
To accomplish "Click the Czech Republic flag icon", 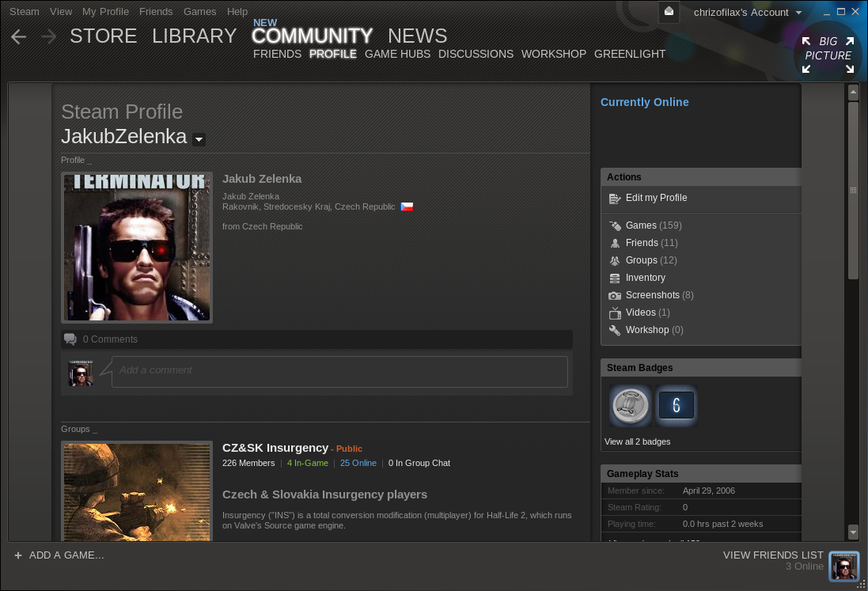I will [x=407, y=206].
